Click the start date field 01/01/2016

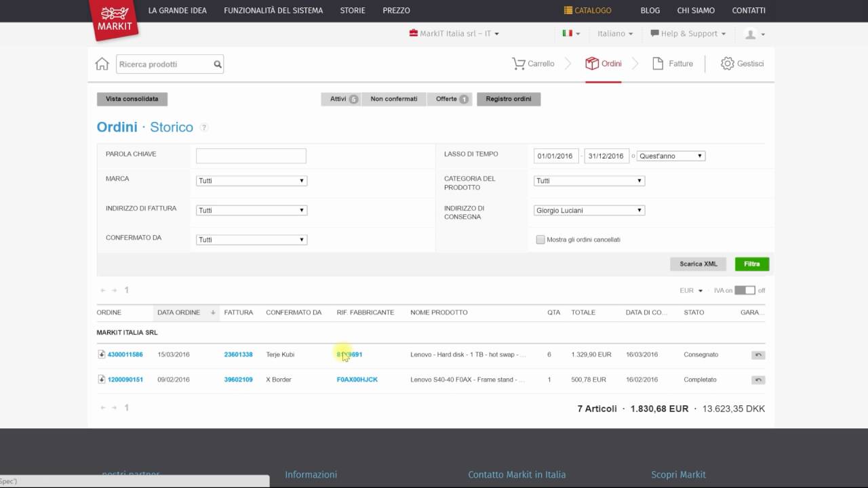coord(556,156)
